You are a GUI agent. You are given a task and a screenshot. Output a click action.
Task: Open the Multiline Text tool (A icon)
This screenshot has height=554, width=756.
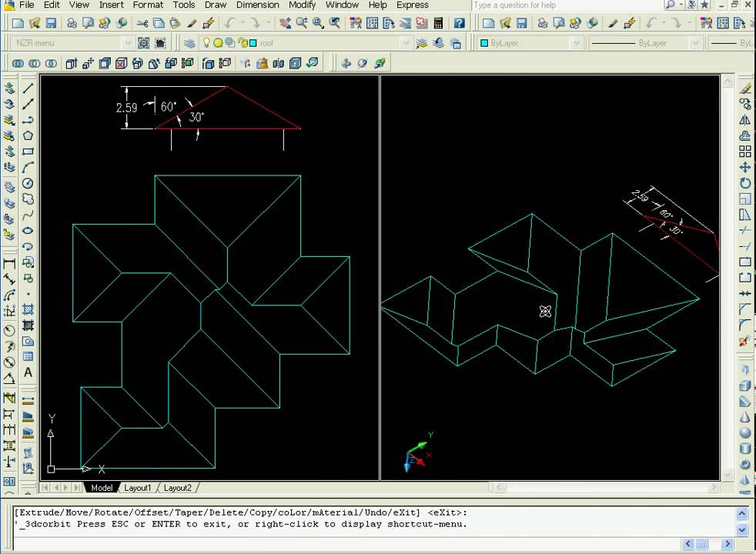click(28, 372)
